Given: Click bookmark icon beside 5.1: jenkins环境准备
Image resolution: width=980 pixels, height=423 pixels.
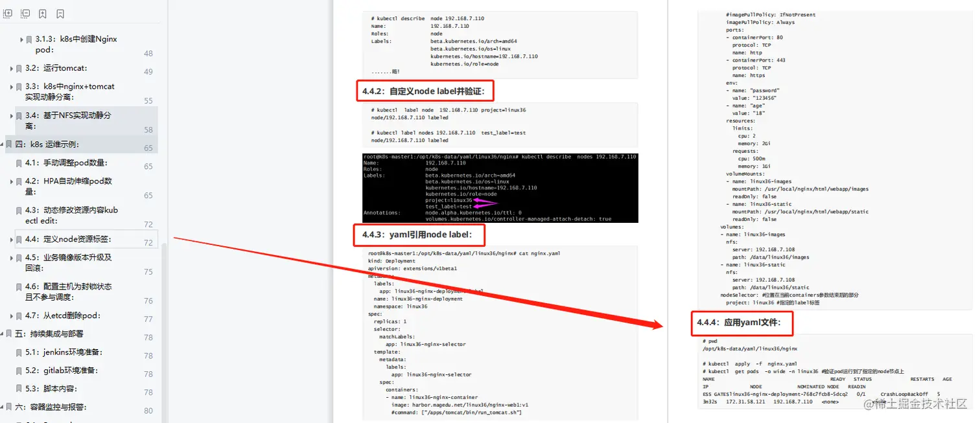Looking at the screenshot, I should (19, 352).
